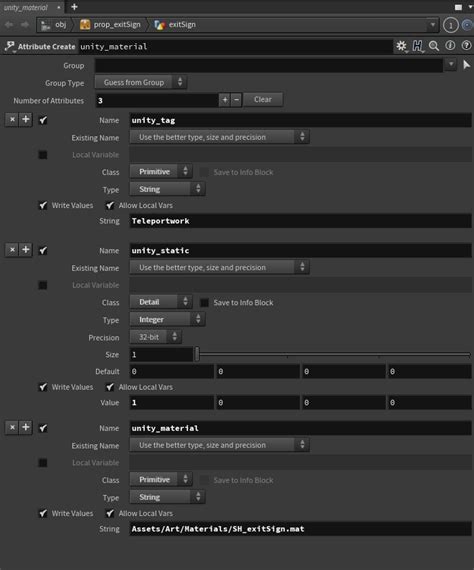Edit the Teleportwork string field

coord(300,221)
